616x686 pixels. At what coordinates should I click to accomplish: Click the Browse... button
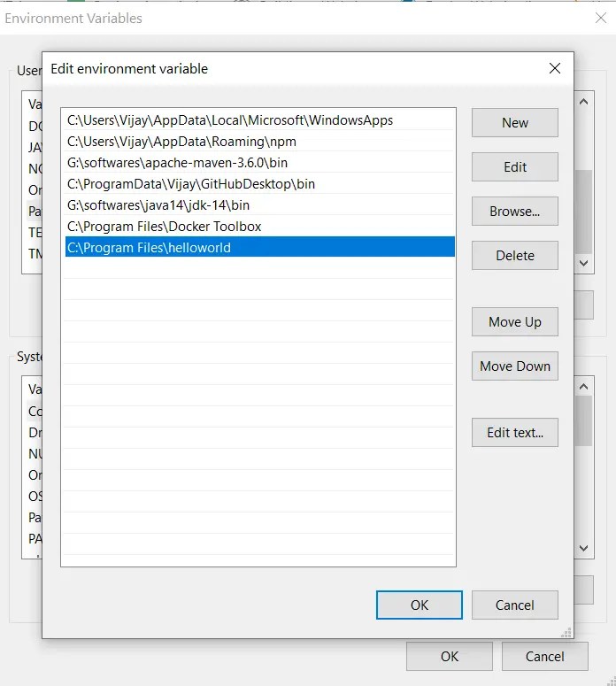pyautogui.click(x=514, y=212)
